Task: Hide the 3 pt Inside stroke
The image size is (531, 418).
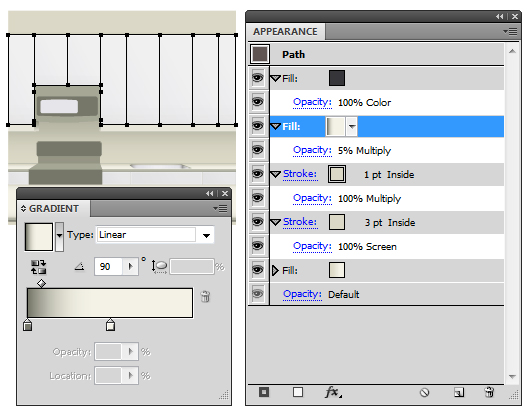Action: [258, 222]
